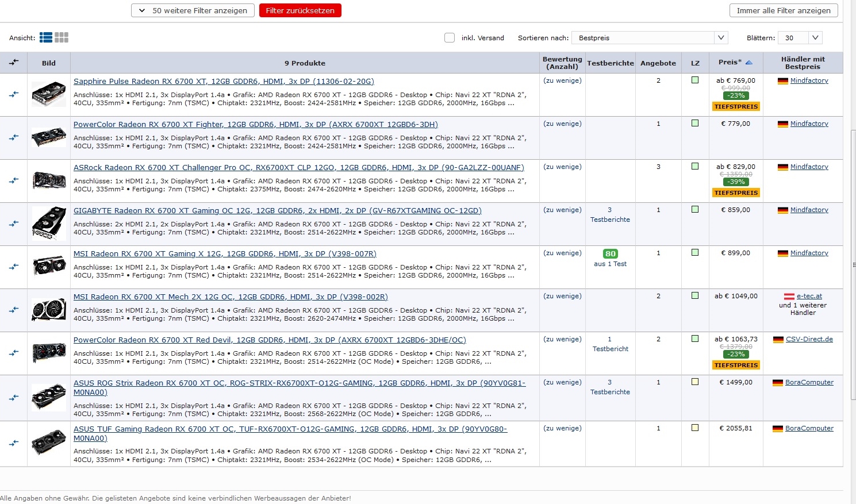The image size is (856, 504).
Task: Sort by Testberichte column header
Action: tap(611, 63)
